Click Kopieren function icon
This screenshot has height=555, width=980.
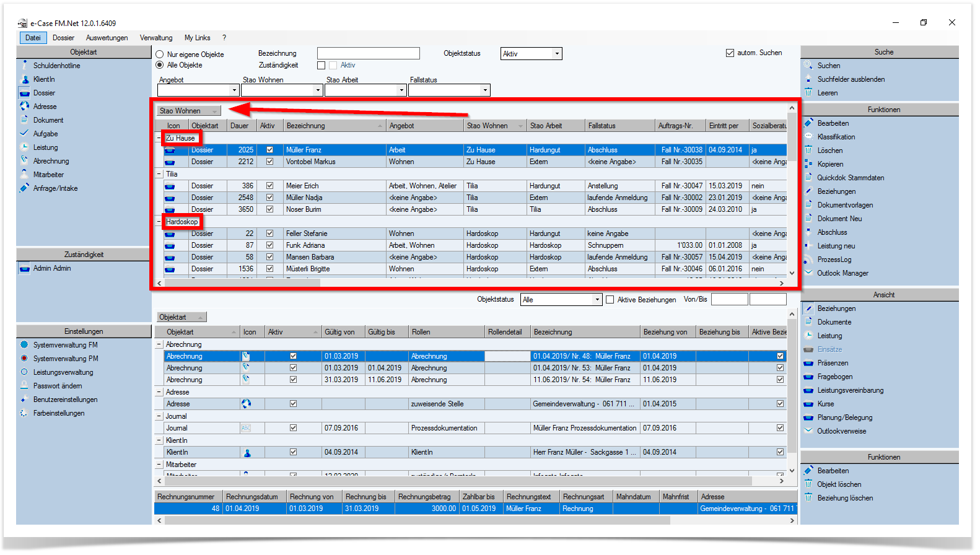[x=808, y=164]
